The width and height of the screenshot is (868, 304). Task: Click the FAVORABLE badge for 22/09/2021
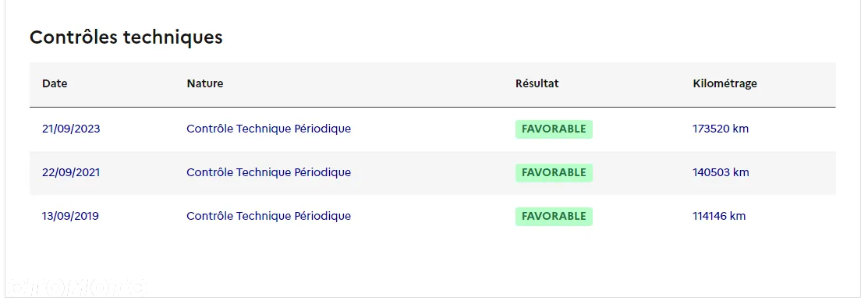point(554,173)
